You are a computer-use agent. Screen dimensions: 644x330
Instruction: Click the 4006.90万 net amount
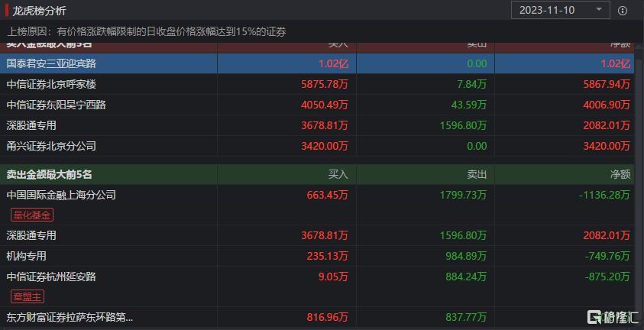pos(607,105)
